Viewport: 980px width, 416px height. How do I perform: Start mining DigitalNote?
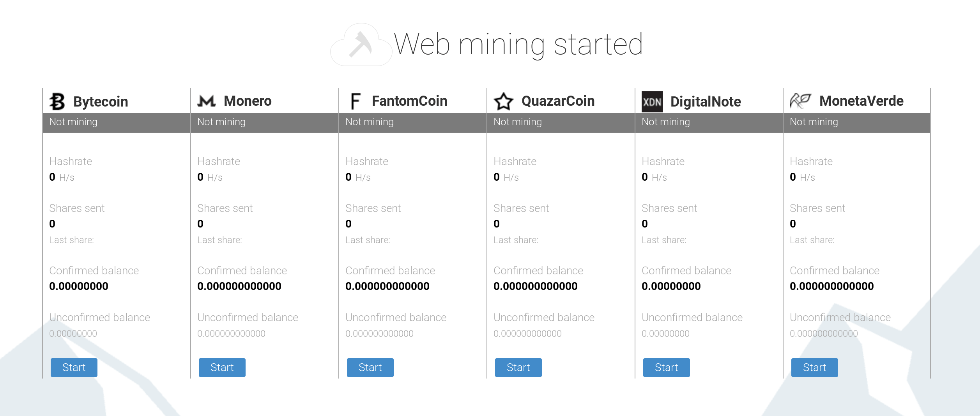click(x=667, y=368)
